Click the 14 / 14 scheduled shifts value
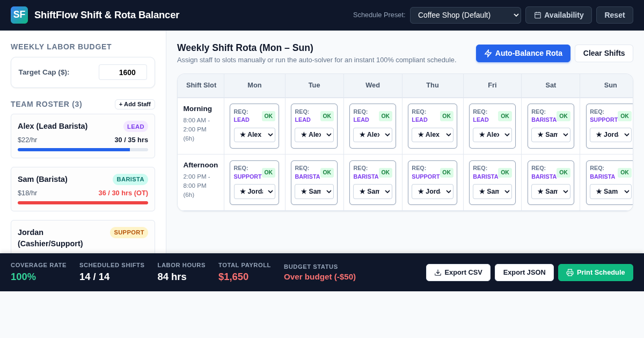Image resolution: width=644 pixels, height=338 pixels. (x=94, y=277)
